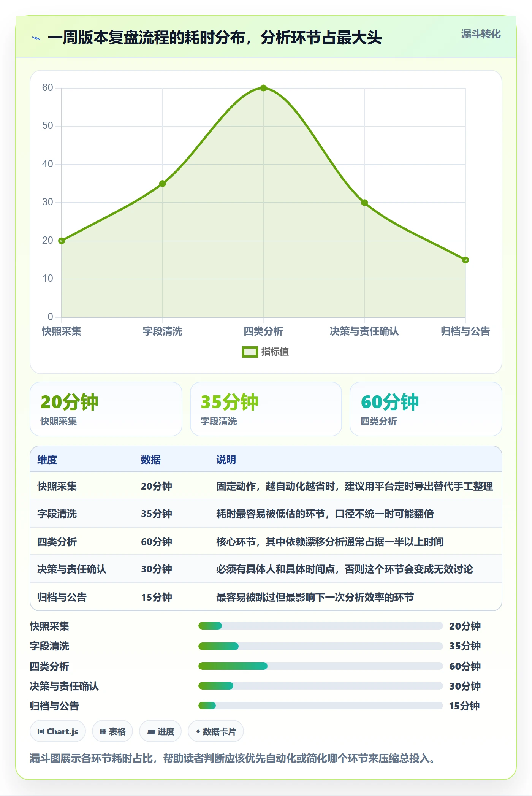Image resolution: width=532 pixels, height=796 pixels.
Task: Select the chart data point for 快照采集
Action: click(62, 241)
